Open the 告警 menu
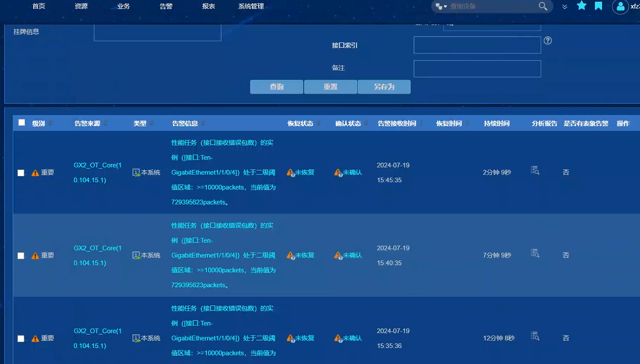Viewport: 640px width, 364px height. point(166,6)
